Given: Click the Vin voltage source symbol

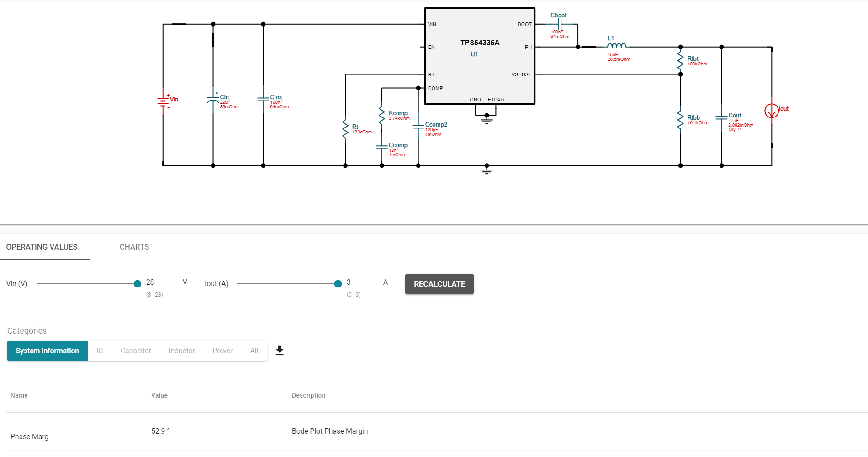Looking at the screenshot, I should [163, 101].
